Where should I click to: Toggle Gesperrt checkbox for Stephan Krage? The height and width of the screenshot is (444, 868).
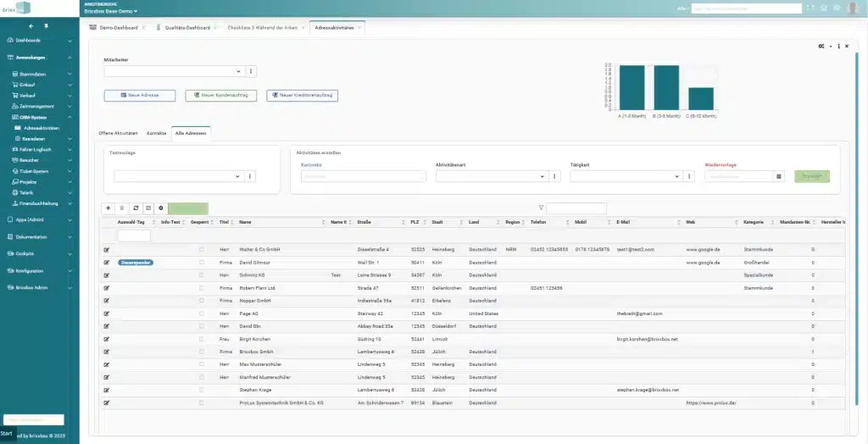click(x=202, y=390)
